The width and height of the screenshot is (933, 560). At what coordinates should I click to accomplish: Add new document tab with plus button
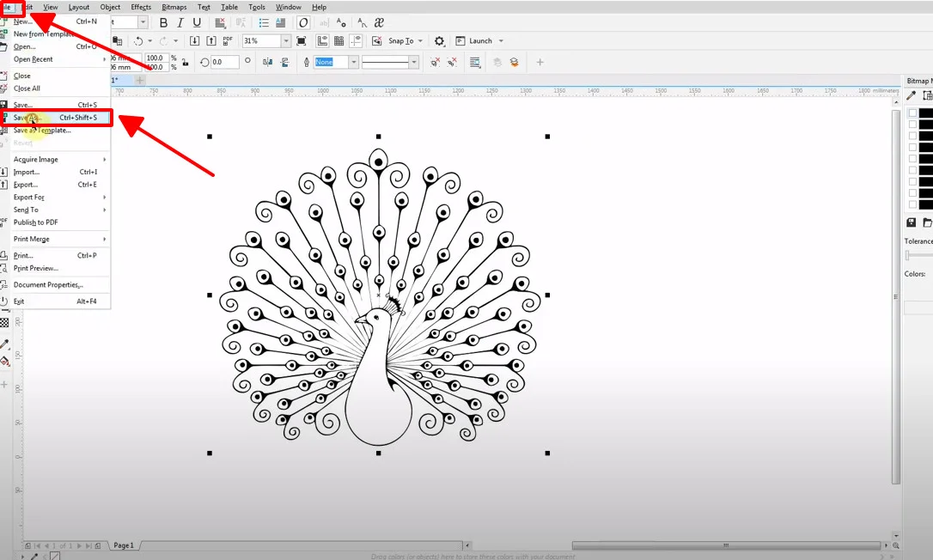pos(140,80)
